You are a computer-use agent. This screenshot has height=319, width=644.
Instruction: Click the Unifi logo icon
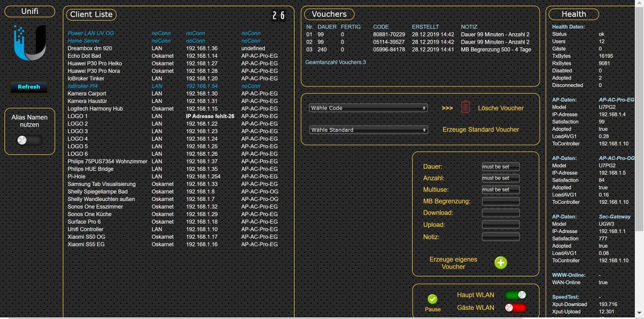[30, 43]
